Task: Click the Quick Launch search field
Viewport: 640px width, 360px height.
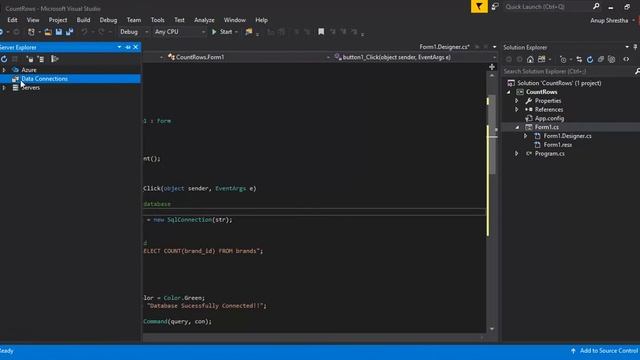Action: (x=547, y=7)
